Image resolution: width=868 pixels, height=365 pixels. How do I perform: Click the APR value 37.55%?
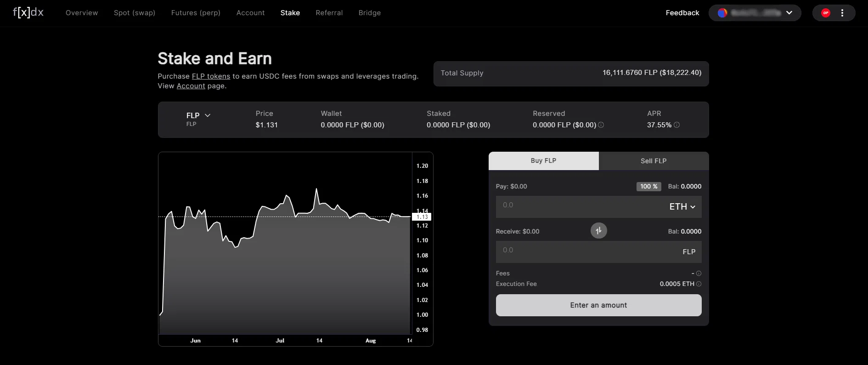pyautogui.click(x=659, y=125)
